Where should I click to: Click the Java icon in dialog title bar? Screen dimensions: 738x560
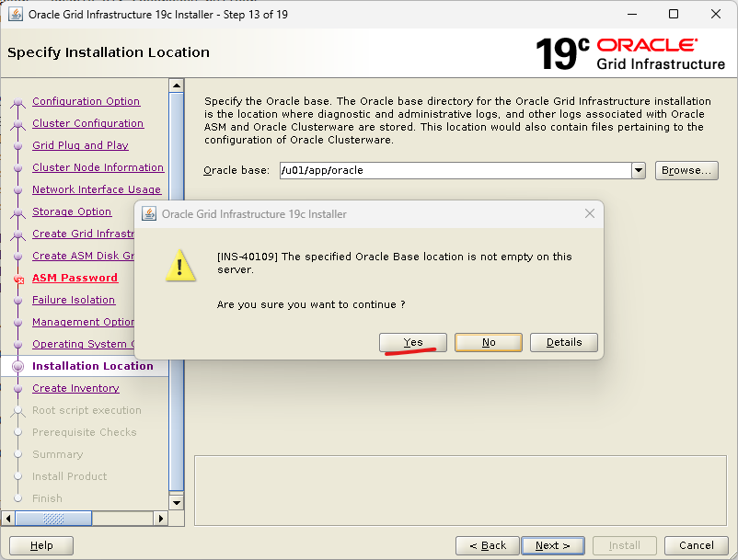(x=149, y=214)
